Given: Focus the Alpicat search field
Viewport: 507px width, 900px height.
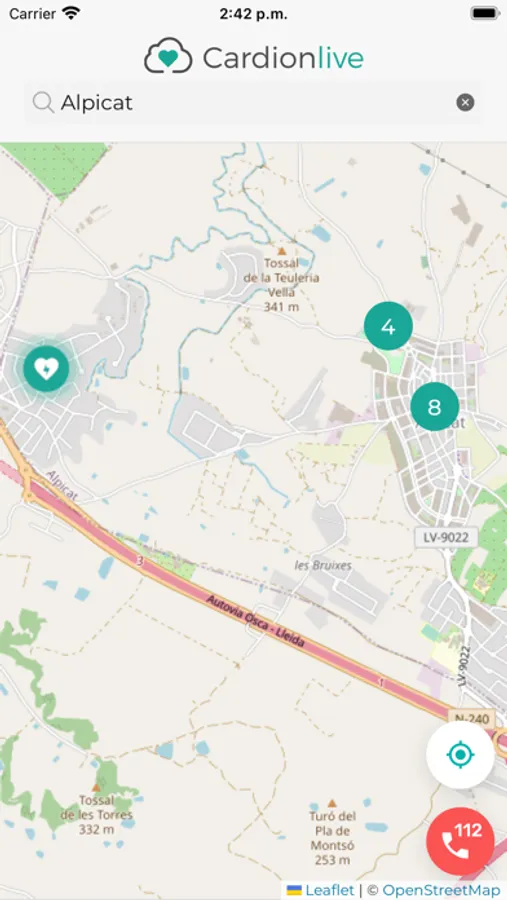Looking at the screenshot, I should click(253, 103).
